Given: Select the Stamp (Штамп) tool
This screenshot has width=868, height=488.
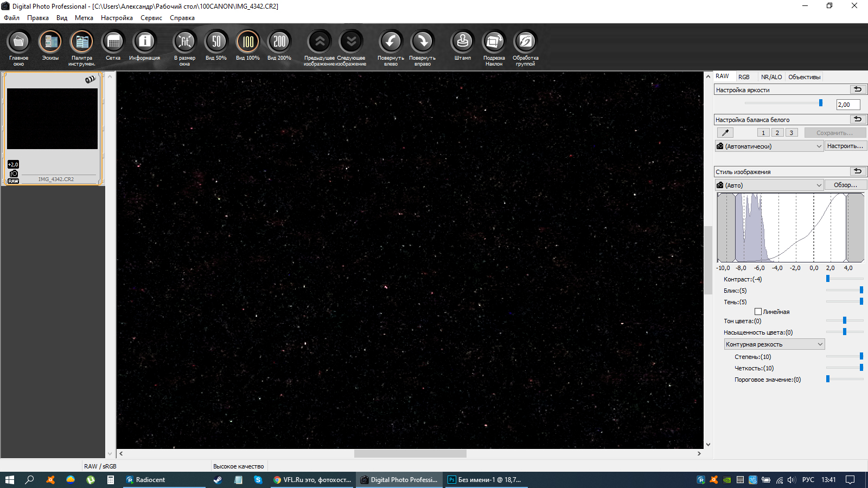Looking at the screenshot, I should coord(462,42).
